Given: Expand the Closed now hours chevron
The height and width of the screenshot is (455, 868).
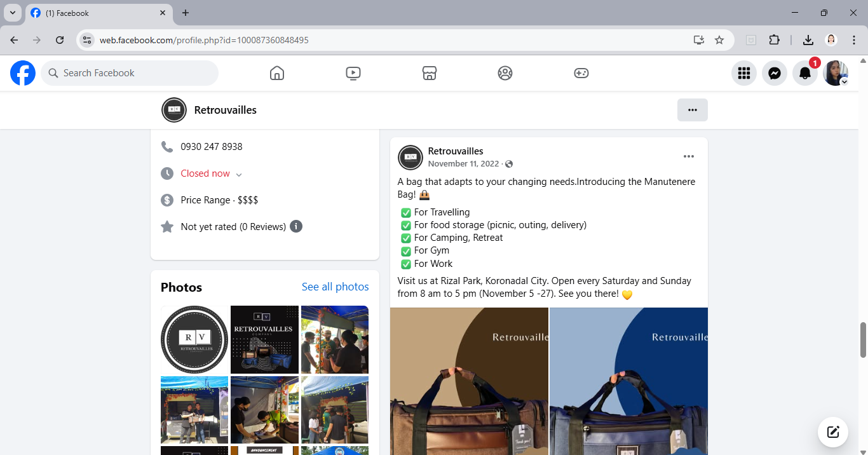Looking at the screenshot, I should 239,175.
